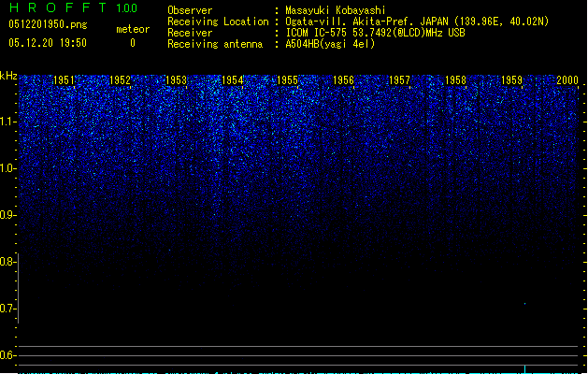
Task: Click the 1958 time marker
Action: tap(455, 80)
